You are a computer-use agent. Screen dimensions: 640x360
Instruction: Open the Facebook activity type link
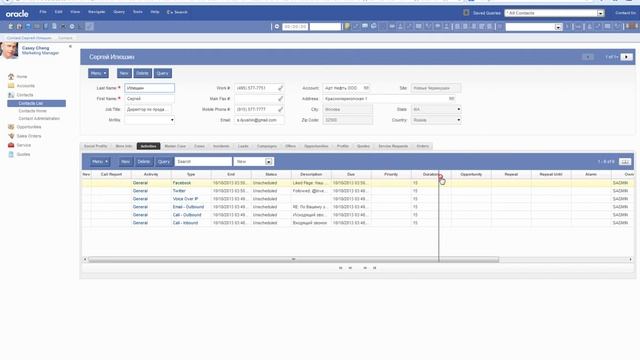[182, 183]
